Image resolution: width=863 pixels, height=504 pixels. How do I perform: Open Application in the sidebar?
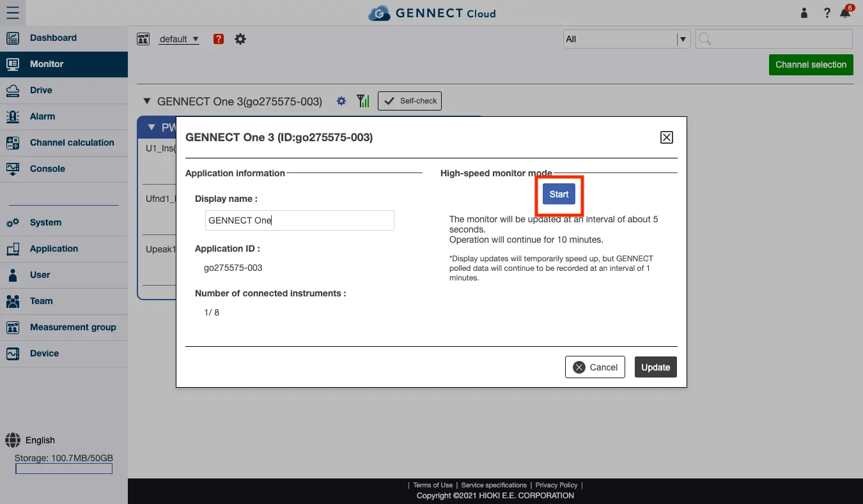pyautogui.click(x=64, y=249)
